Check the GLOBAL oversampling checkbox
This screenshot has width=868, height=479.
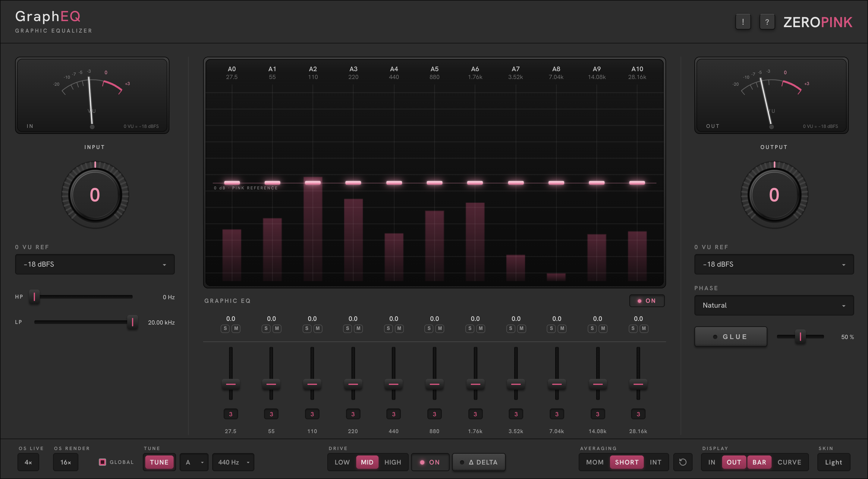pyautogui.click(x=102, y=462)
